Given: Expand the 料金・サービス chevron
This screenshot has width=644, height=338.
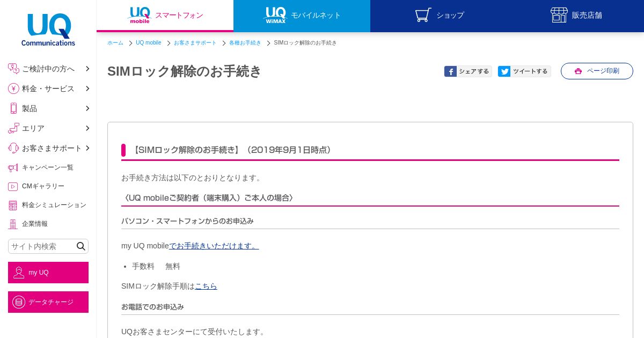Looking at the screenshot, I should coord(87,89).
